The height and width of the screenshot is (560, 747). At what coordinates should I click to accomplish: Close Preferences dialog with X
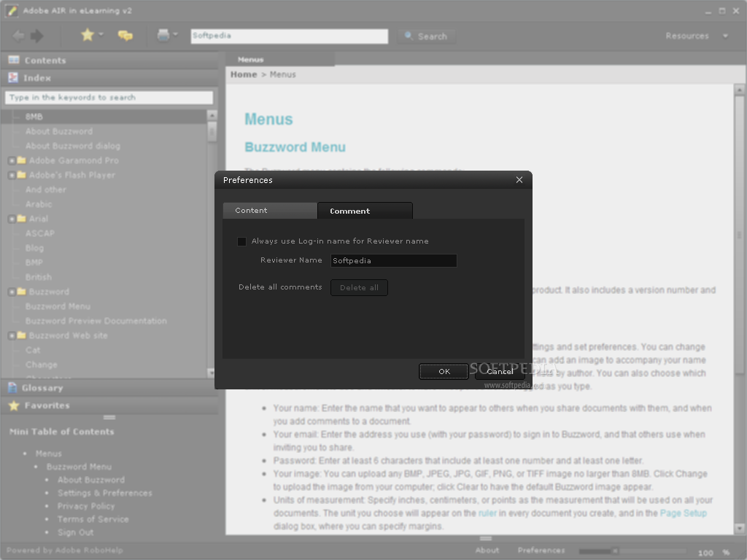click(519, 180)
